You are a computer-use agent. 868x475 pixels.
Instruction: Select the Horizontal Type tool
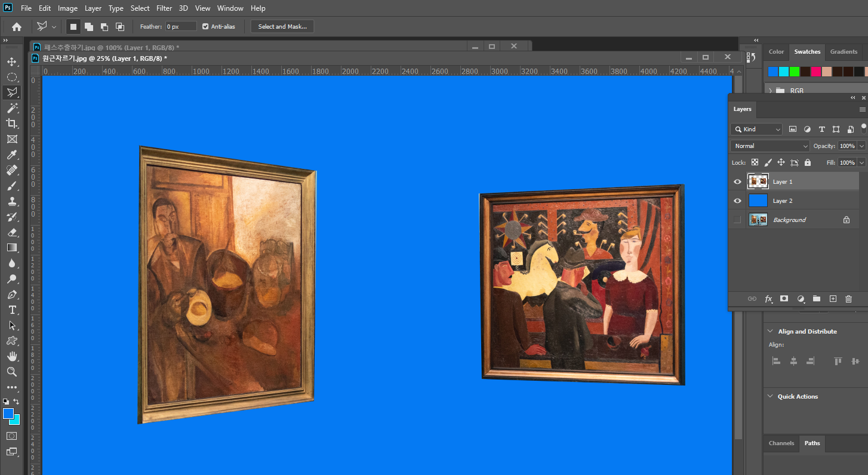pyautogui.click(x=11, y=310)
